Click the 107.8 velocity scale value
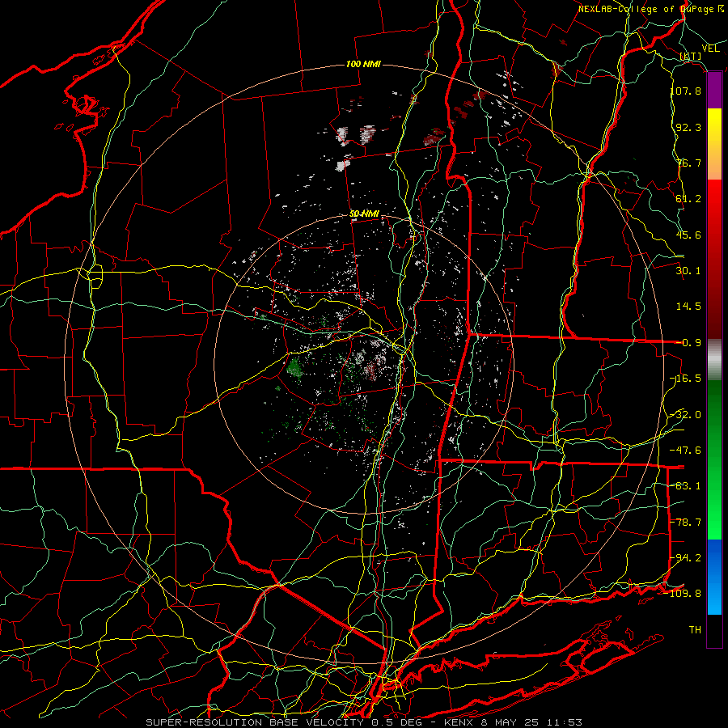 pos(686,91)
